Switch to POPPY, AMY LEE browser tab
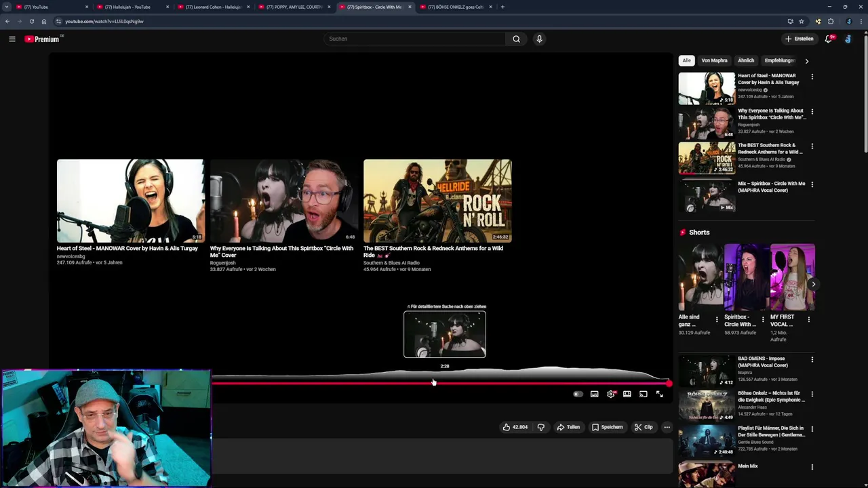Screen dimensions: 868x488 click(294, 7)
